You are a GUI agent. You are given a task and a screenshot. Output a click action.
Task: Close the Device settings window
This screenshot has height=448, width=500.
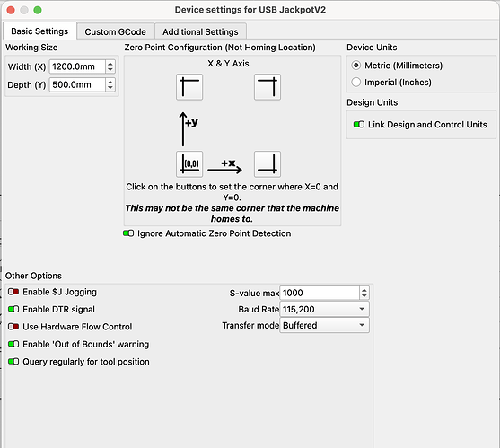tap(11, 10)
